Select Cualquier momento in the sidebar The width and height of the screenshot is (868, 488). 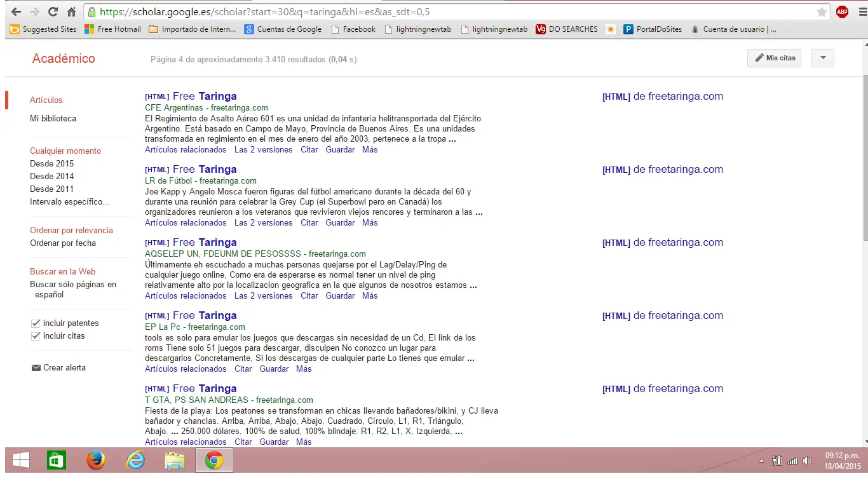click(65, 151)
